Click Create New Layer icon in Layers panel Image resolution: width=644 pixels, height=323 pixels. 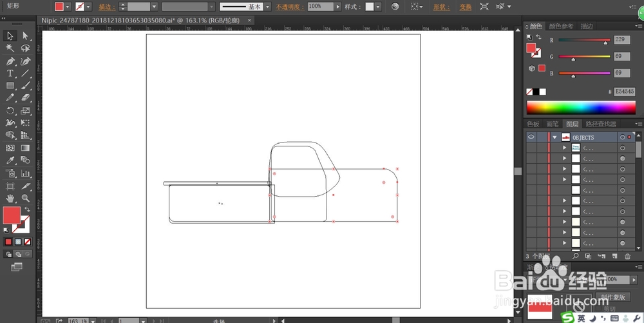coord(614,257)
